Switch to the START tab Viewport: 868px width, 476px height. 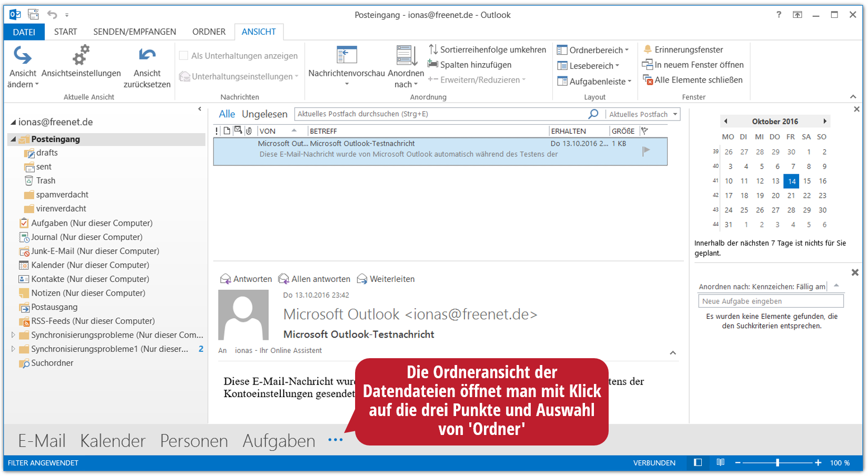[65, 32]
